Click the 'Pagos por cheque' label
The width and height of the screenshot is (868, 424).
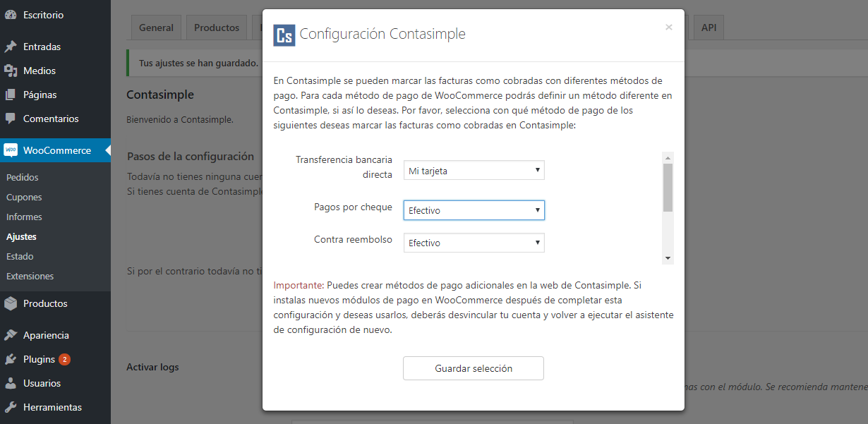point(353,207)
